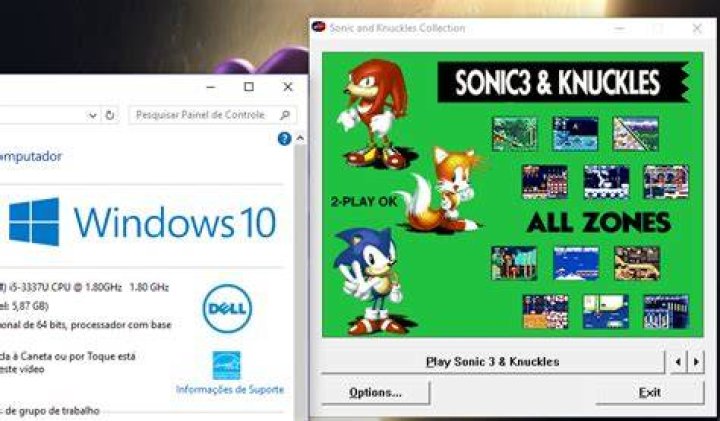The height and width of the screenshot is (421, 720).
Task: Click first zone thumbnail in bottom row
Action: 546,312
